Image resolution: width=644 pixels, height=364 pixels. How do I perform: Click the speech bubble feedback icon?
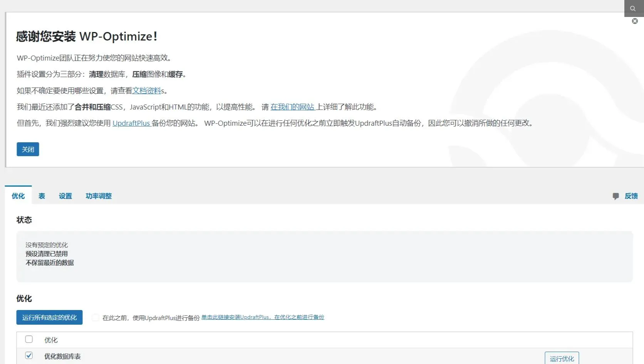[615, 196]
